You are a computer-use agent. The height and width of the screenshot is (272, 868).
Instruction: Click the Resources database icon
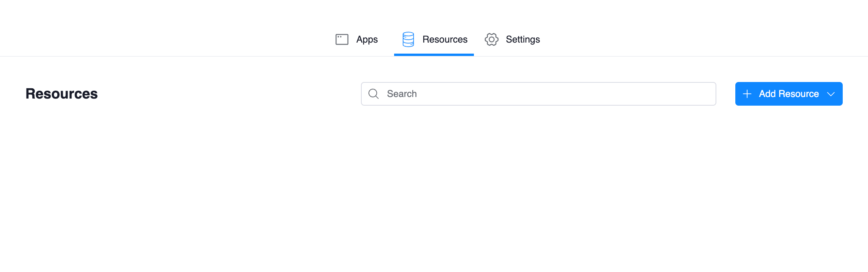click(x=408, y=39)
